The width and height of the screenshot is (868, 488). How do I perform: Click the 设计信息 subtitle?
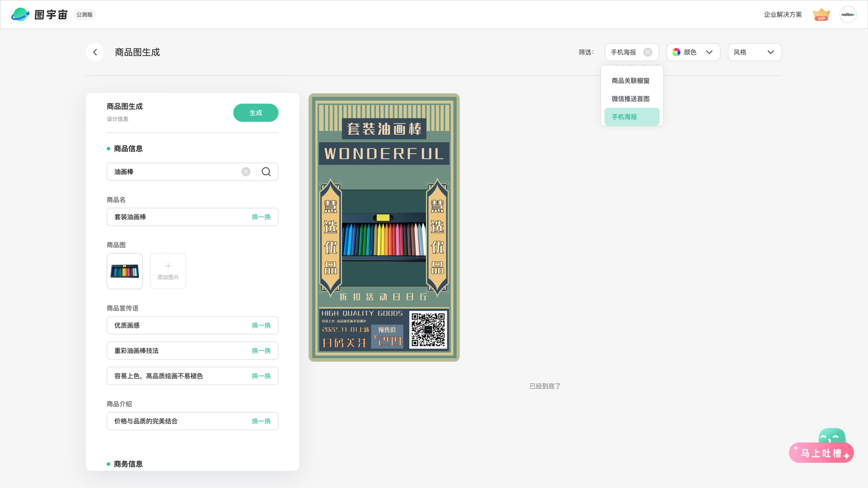pyautogui.click(x=117, y=119)
